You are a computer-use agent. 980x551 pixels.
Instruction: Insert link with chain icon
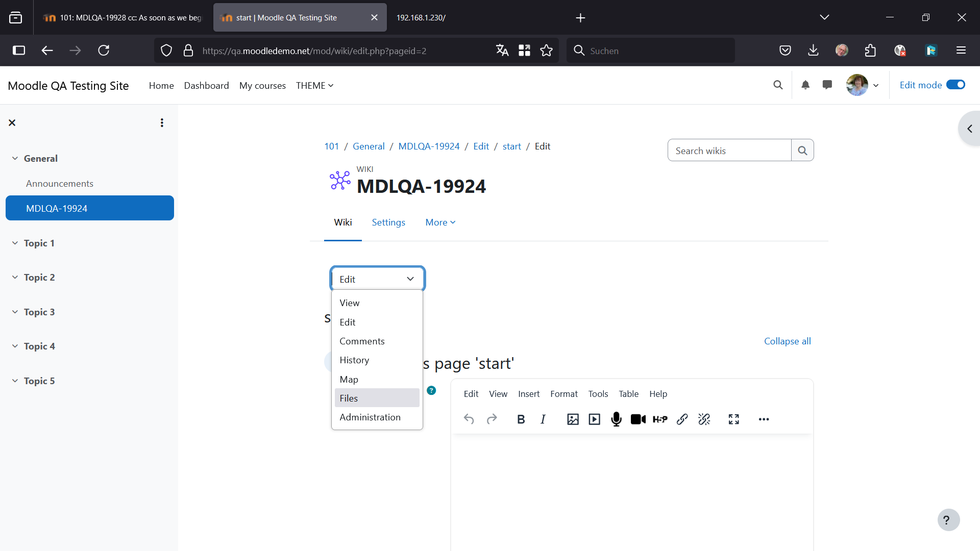coord(682,419)
